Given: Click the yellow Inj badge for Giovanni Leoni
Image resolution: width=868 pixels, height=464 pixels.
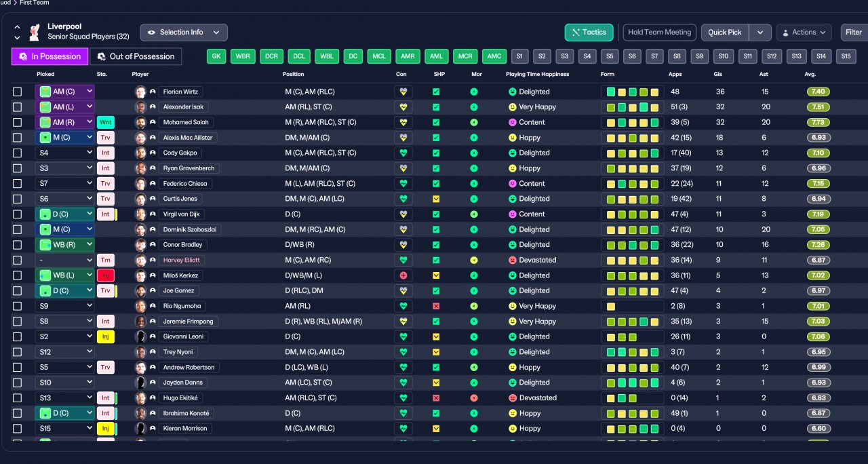Looking at the screenshot, I should point(105,336).
